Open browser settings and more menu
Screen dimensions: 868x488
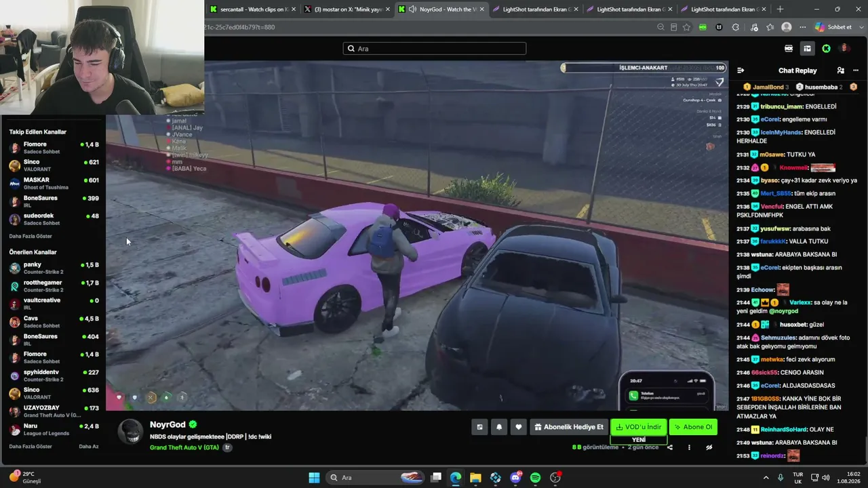[x=803, y=27]
